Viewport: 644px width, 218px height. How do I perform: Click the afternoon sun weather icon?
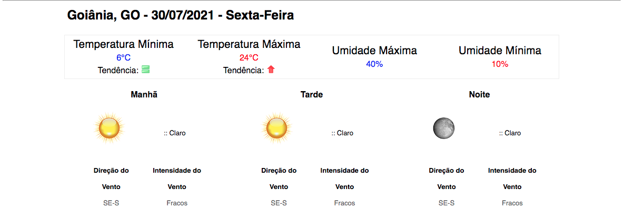[x=276, y=128]
